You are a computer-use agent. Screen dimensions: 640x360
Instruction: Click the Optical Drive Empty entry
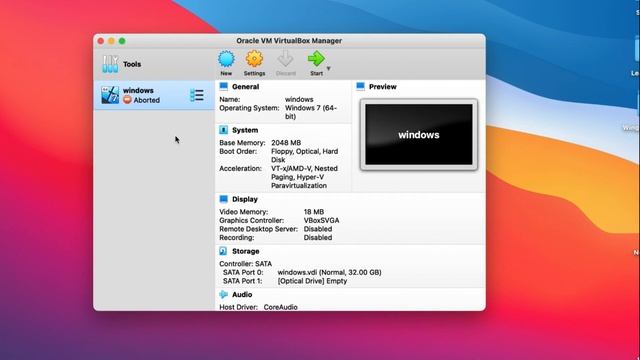(x=312, y=281)
